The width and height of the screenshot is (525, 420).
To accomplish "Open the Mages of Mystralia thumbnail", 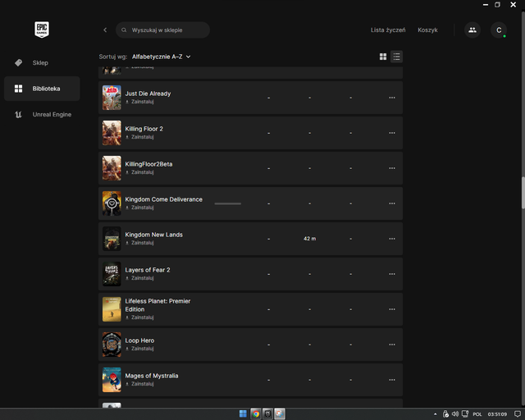I will [112, 380].
